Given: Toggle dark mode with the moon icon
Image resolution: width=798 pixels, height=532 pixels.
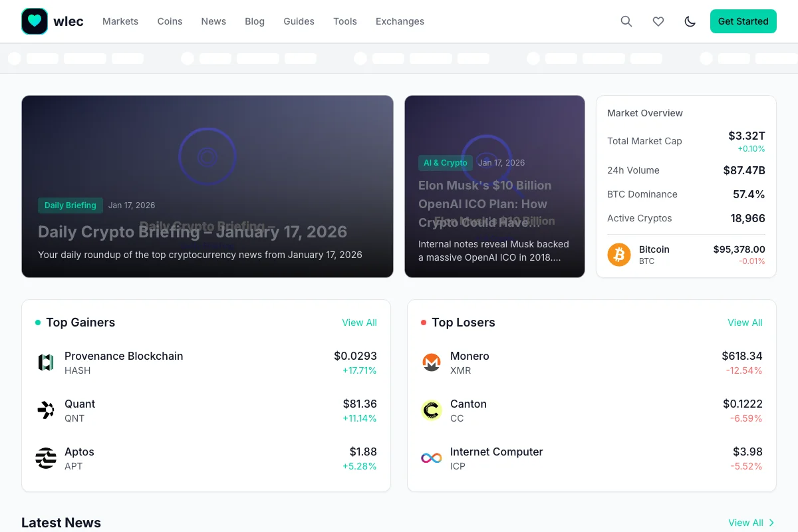Looking at the screenshot, I should [690, 21].
